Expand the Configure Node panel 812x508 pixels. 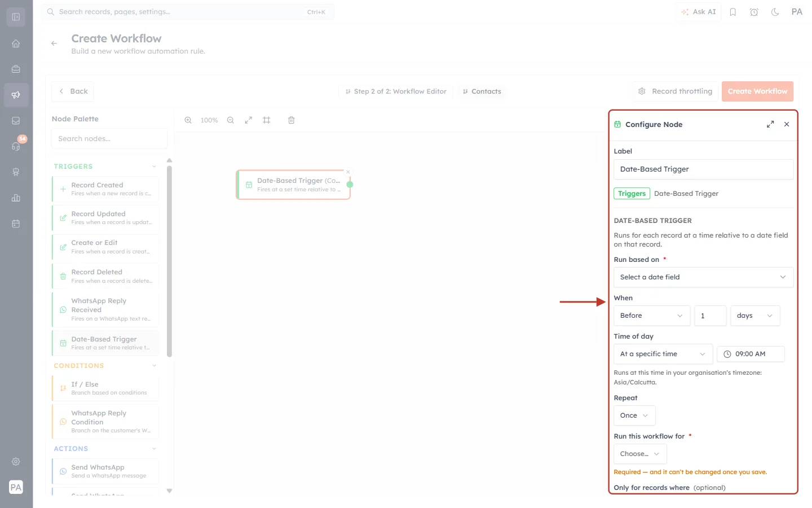point(770,124)
